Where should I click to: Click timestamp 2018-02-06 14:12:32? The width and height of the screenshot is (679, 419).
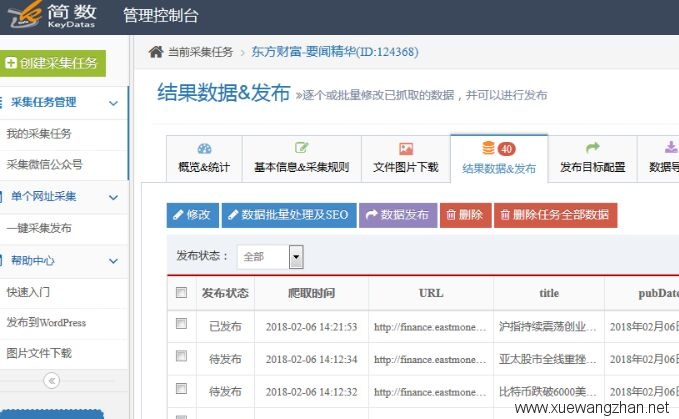point(311,392)
